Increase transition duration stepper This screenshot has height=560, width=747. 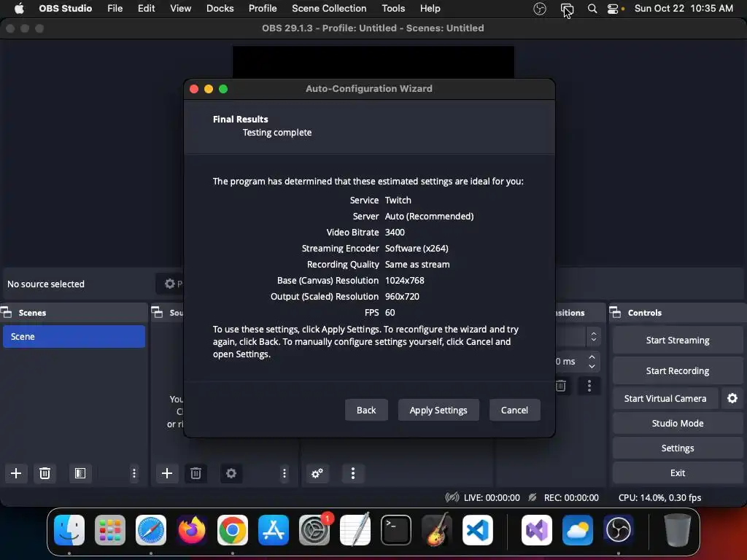point(592,357)
